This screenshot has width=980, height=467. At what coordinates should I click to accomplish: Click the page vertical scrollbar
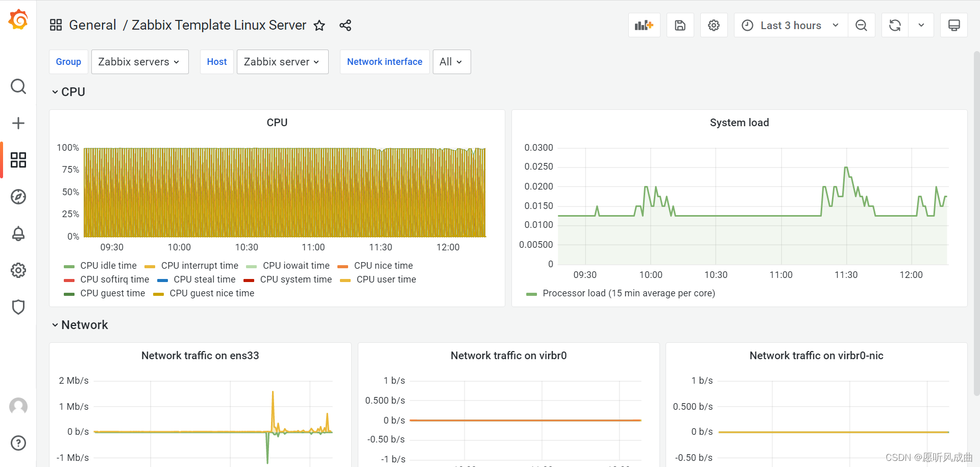976,222
